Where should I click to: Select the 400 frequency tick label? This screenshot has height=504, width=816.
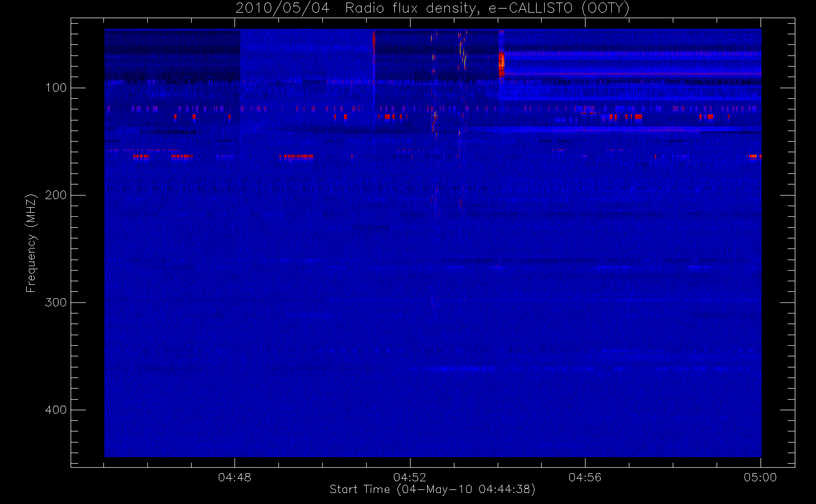tap(55, 410)
